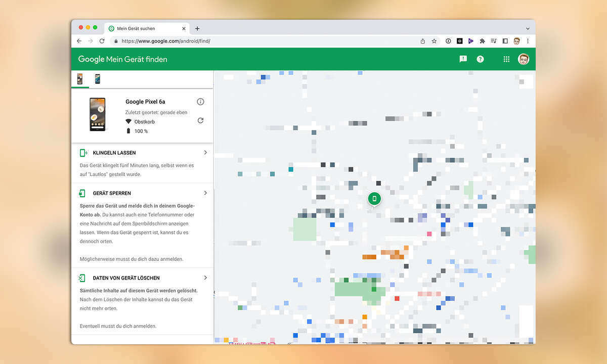Viewport: 607px width, 364px height.
Task: Click the 100 % battery level text
Action: click(x=141, y=131)
